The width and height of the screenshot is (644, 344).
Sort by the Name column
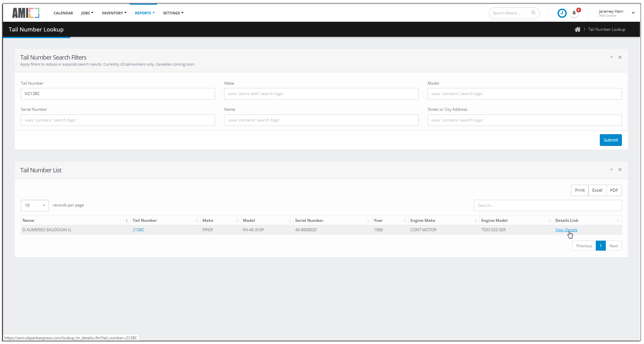click(x=76, y=221)
